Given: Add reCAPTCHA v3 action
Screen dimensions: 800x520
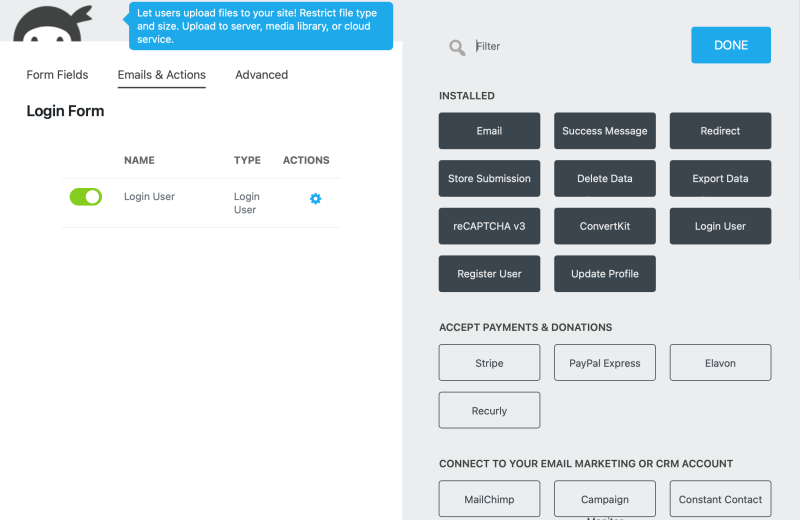Looking at the screenshot, I should coord(489,226).
